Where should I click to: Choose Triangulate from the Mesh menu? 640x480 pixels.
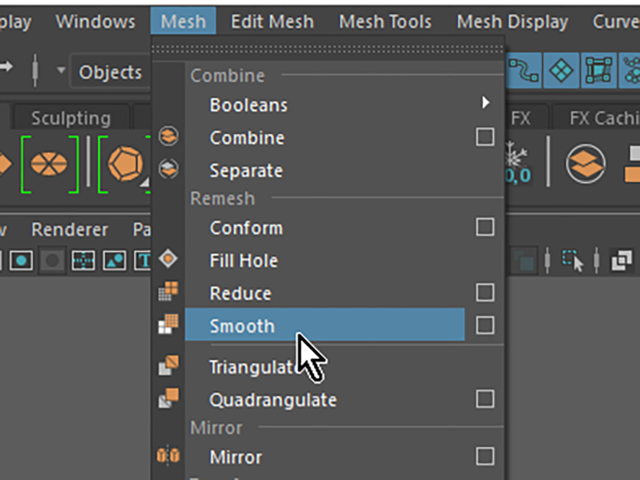(257, 367)
